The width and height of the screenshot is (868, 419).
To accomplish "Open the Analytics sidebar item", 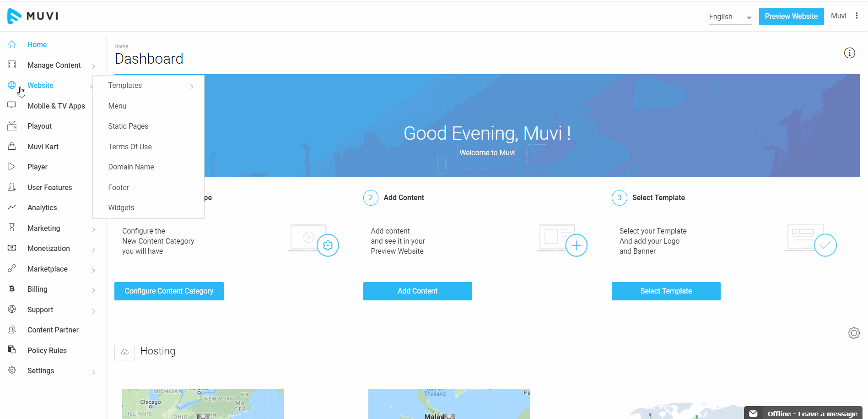I will [42, 207].
